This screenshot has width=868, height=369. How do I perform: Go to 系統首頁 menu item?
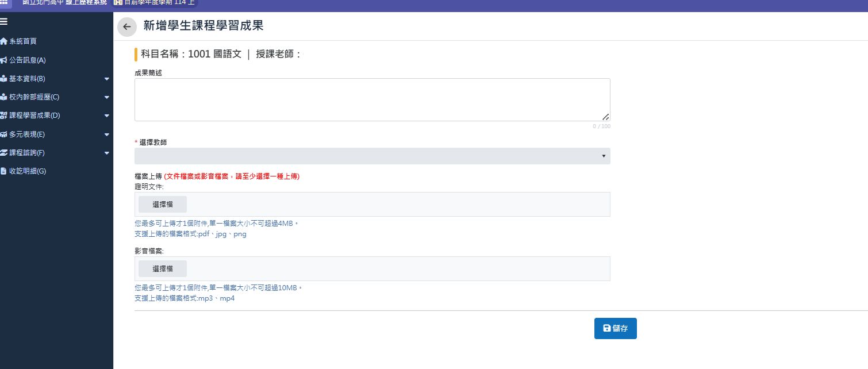pos(23,41)
